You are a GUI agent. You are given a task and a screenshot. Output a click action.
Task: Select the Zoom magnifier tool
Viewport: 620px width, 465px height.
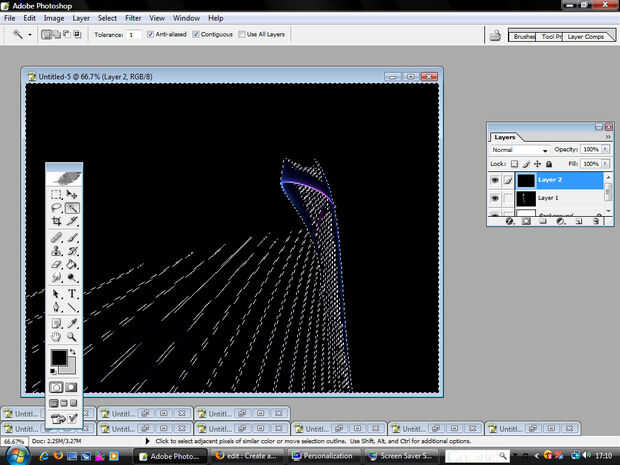pyautogui.click(x=73, y=337)
